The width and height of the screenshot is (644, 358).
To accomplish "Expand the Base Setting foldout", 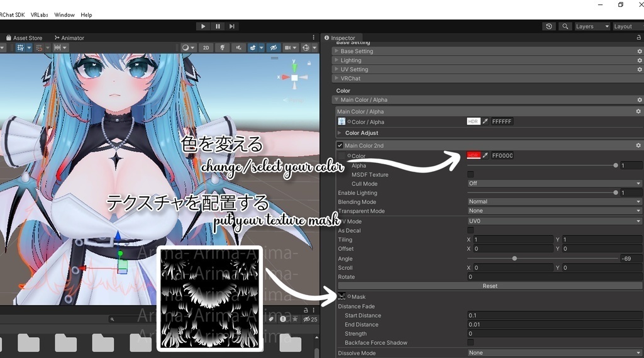I will click(x=337, y=51).
